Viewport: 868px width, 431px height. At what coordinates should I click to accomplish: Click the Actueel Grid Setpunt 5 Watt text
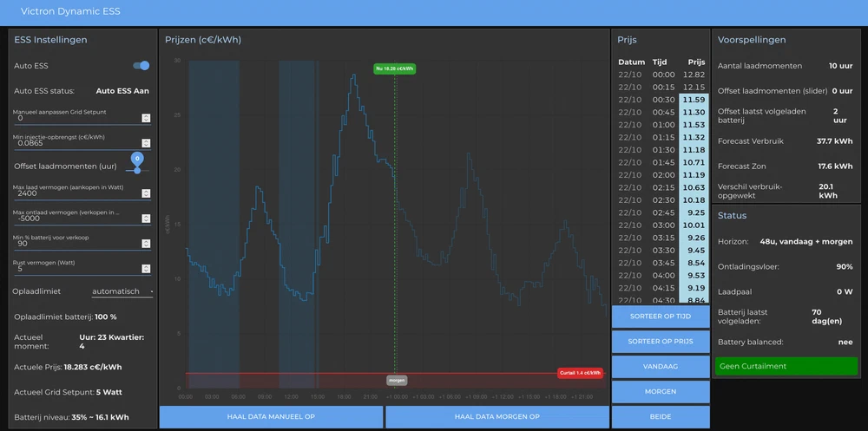(68, 392)
